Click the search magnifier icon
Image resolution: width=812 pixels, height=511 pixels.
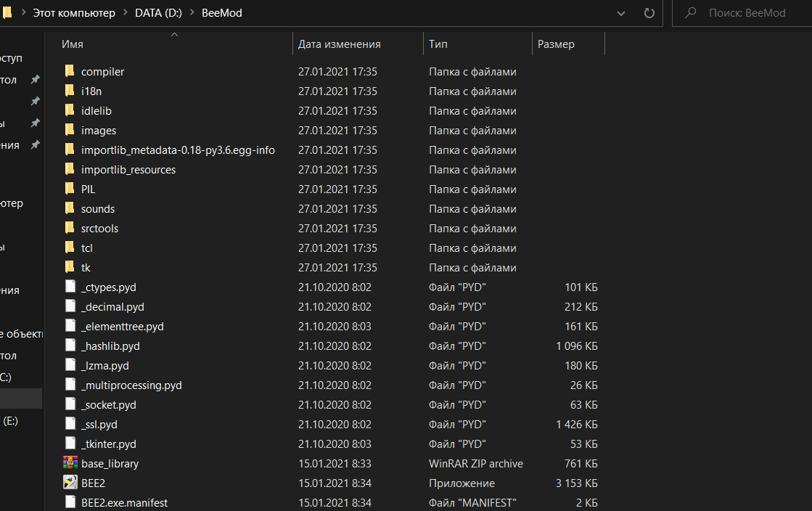pyautogui.click(x=692, y=13)
